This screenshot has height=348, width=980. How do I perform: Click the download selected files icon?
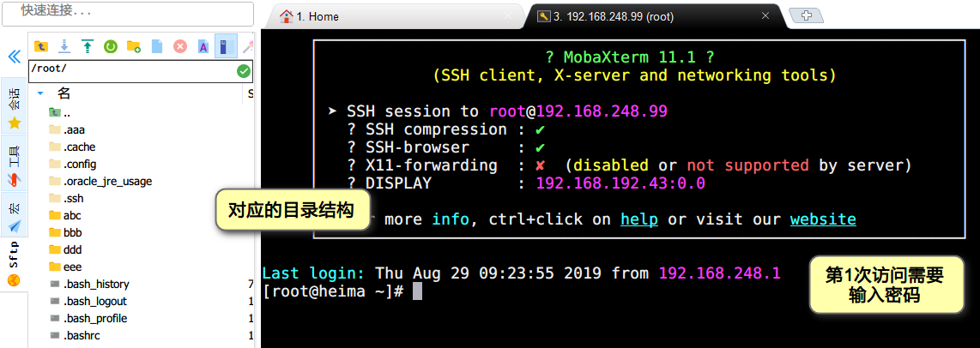64,45
